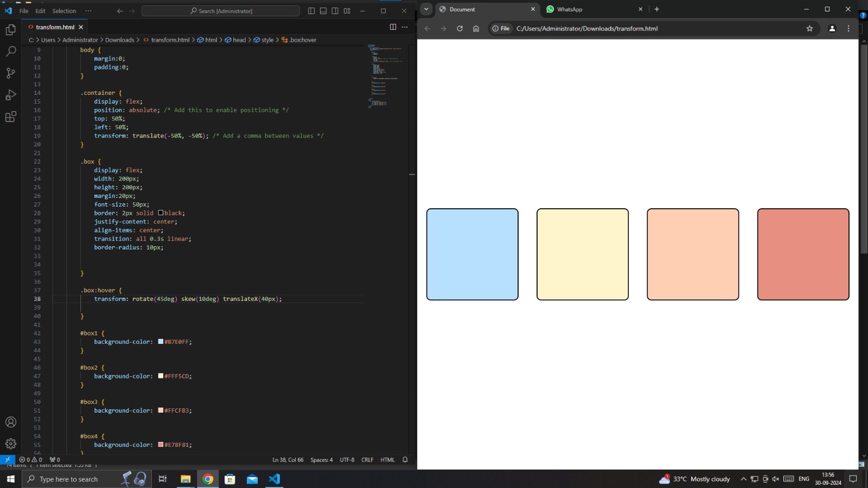
Task: Open the weather widget showing 33°C
Action: click(694, 479)
